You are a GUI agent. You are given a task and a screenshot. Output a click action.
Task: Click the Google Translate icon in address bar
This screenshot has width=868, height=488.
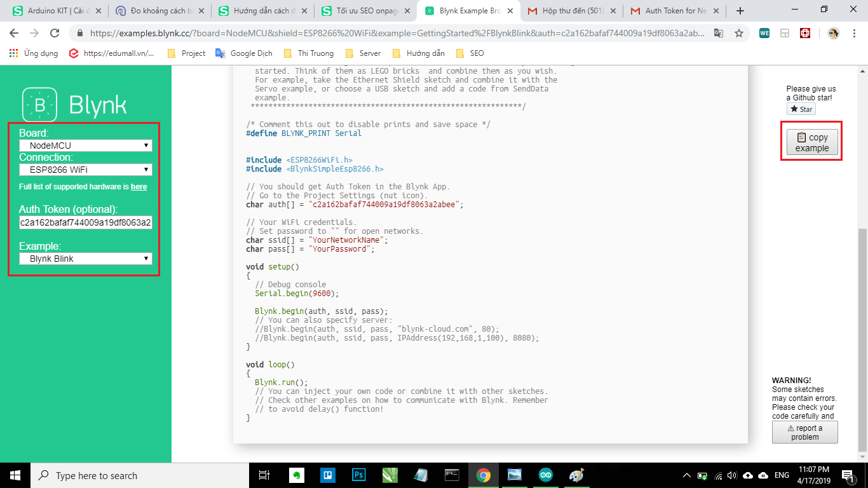[x=719, y=33]
